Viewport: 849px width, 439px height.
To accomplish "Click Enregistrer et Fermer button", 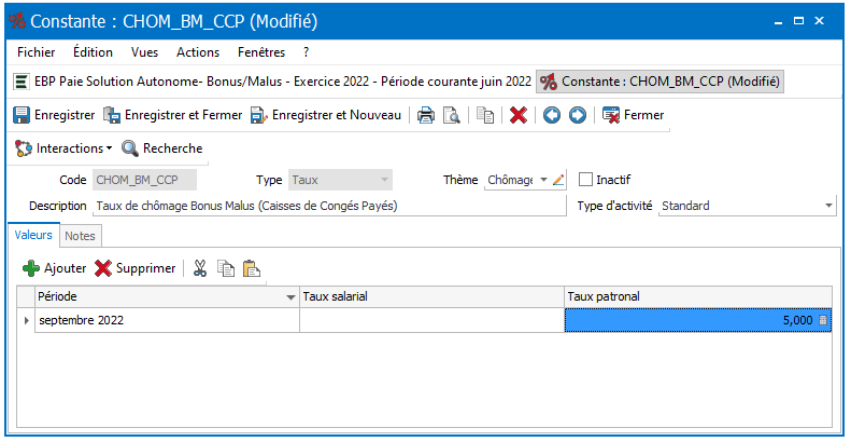I will 173,115.
